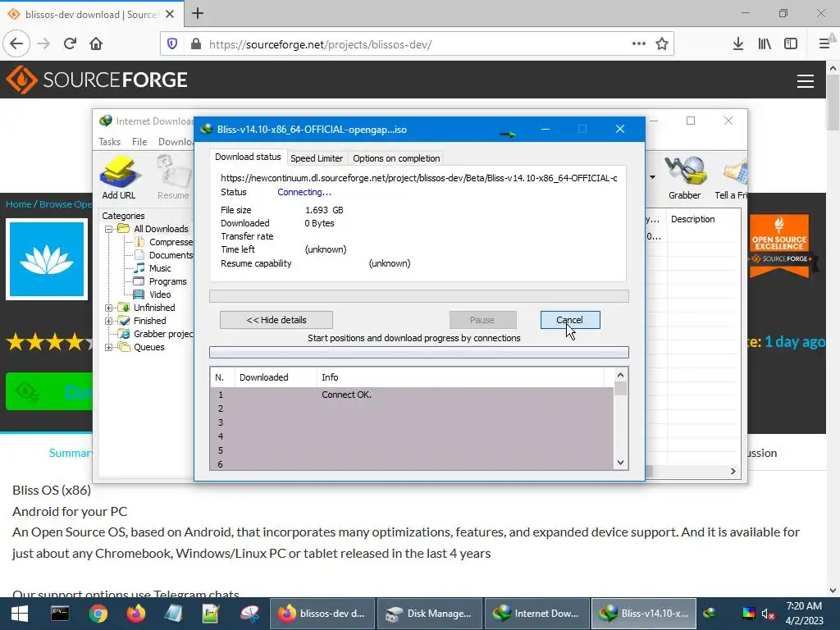Open Firefox downloads arrow icon

(737, 44)
